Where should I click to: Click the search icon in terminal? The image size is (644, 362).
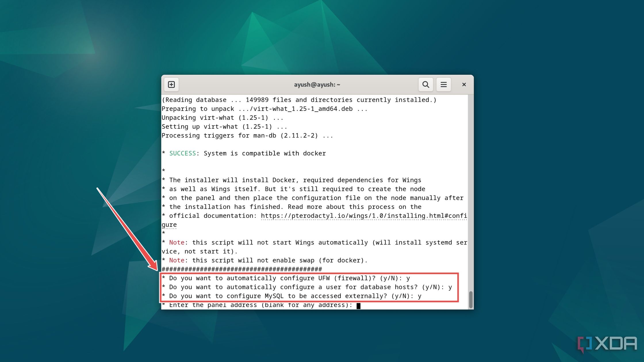point(425,84)
